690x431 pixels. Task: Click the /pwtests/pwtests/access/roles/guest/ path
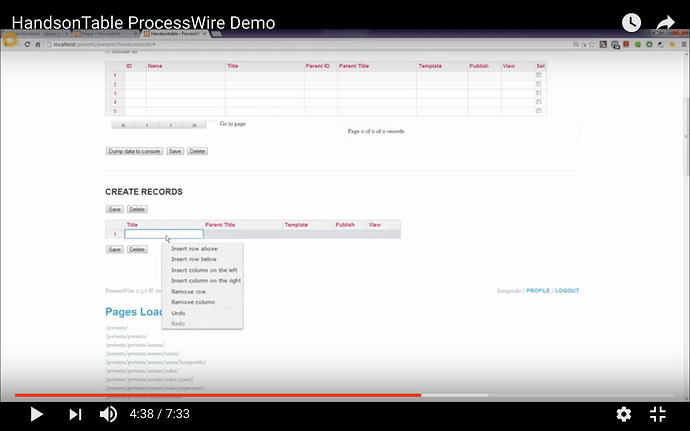click(149, 379)
